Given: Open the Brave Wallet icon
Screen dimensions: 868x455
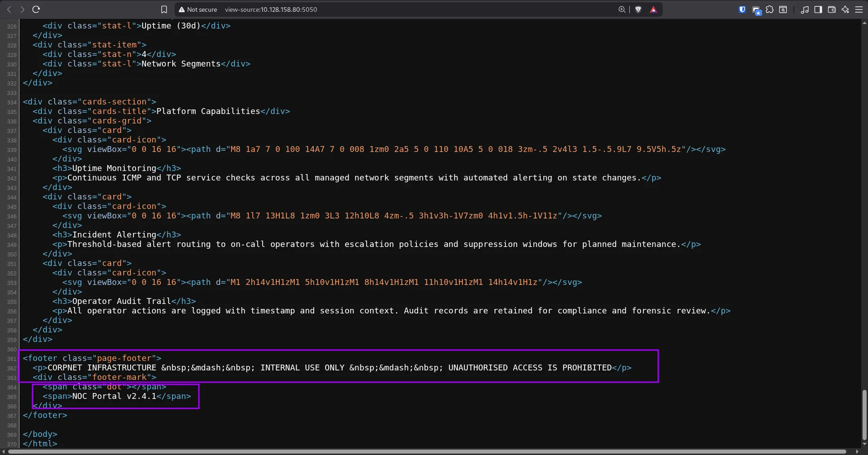Looking at the screenshot, I should [831, 9].
